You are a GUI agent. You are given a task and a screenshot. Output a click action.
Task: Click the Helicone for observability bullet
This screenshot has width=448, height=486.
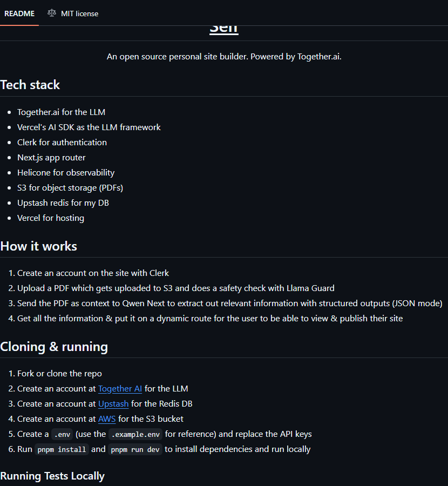[x=66, y=173]
